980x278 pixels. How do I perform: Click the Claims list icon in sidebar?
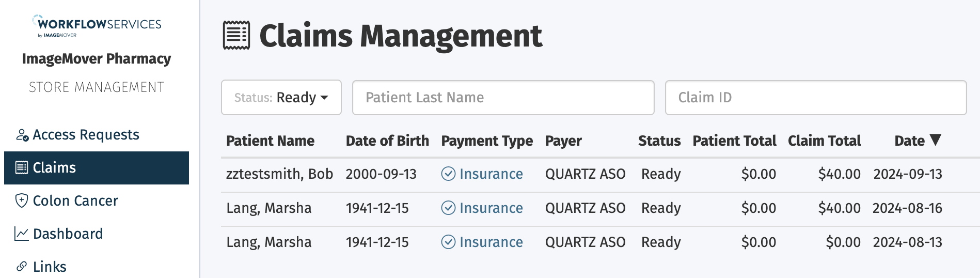(x=22, y=167)
